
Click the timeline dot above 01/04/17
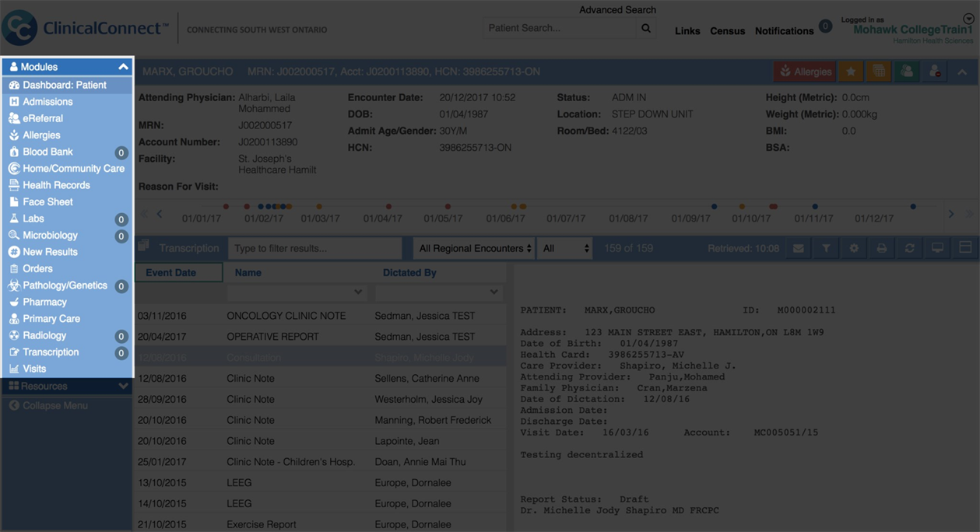point(388,207)
